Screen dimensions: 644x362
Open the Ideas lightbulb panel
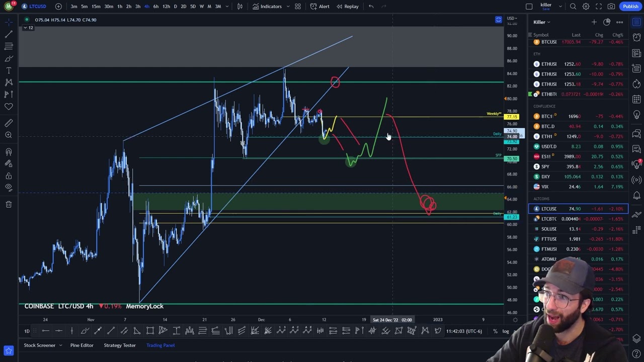(x=636, y=115)
